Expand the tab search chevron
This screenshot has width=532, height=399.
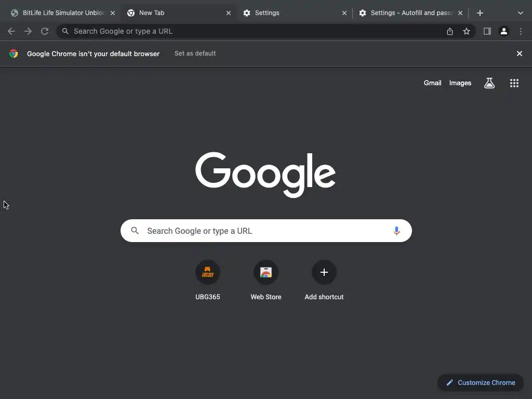click(520, 13)
